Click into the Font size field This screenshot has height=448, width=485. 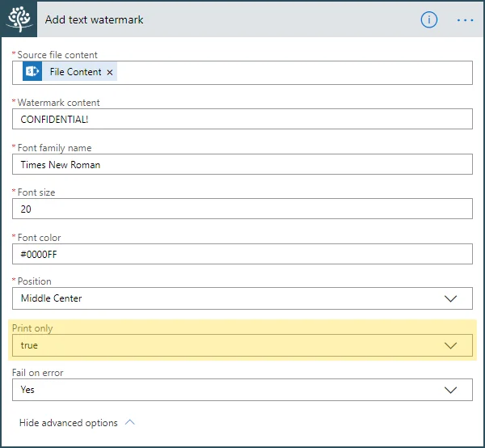(242, 209)
